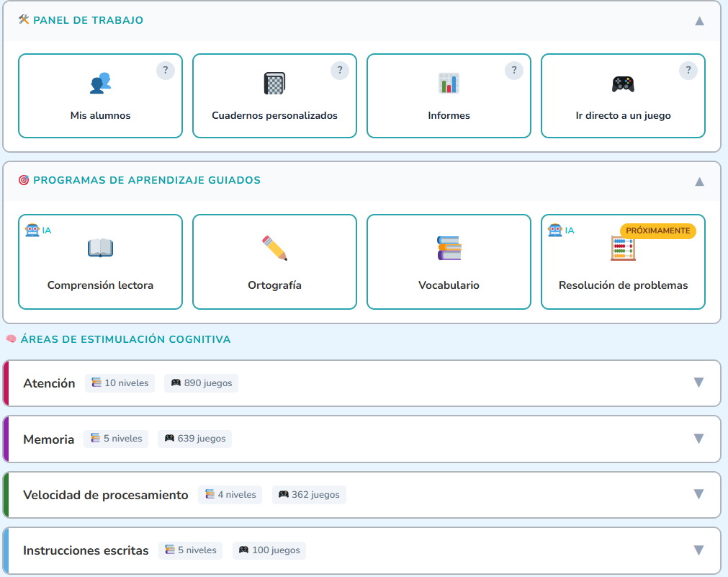Click the ÁREAS DE ESTIMULACIÓN COGNITIVA heading

click(x=125, y=339)
